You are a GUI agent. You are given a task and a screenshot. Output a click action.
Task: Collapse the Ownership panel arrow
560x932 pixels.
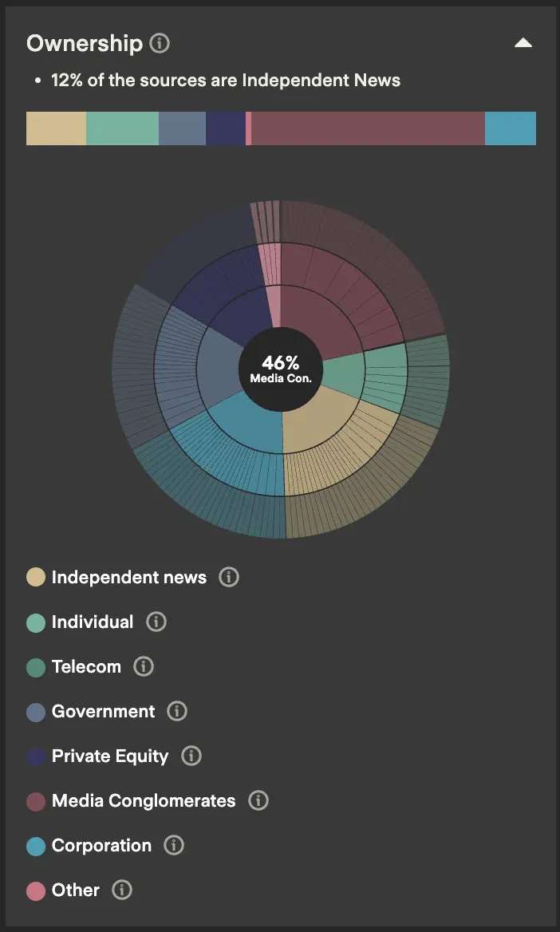(523, 43)
